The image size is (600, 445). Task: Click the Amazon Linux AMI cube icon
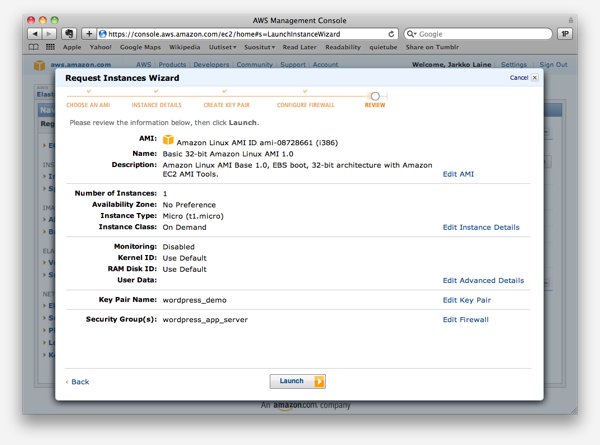[168, 141]
